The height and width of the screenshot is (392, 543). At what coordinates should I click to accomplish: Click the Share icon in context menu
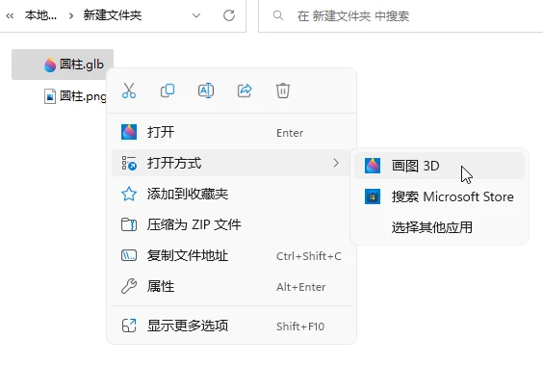[245, 91]
